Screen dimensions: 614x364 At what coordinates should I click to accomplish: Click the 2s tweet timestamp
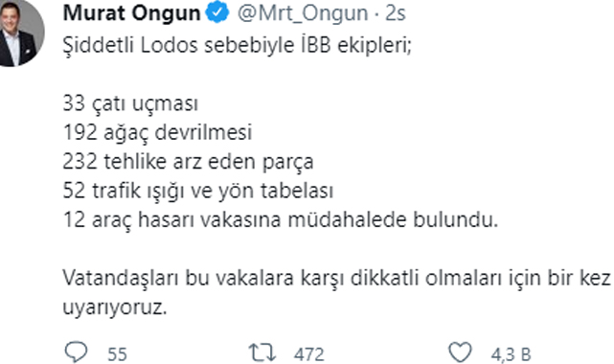[x=395, y=13]
